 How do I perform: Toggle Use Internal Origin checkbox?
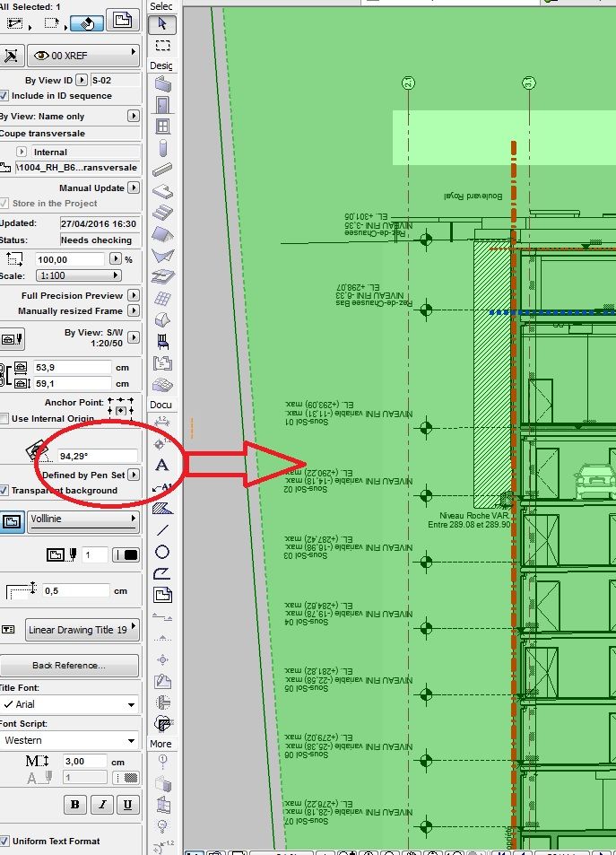[4, 419]
